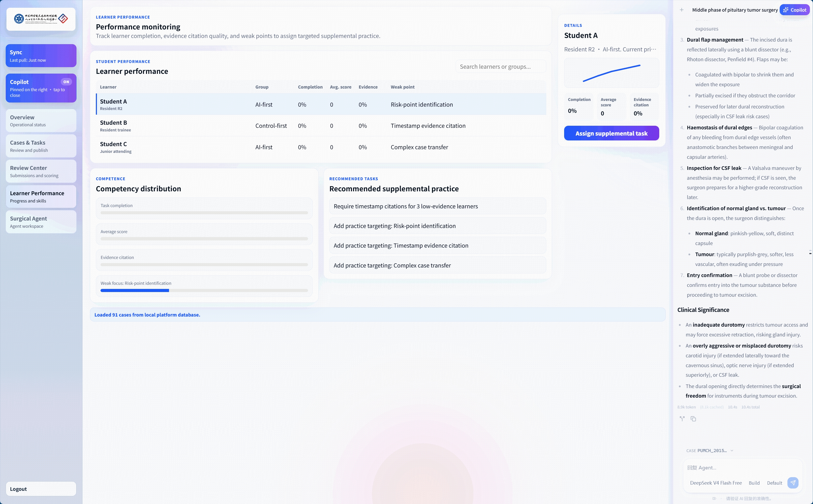The image size is (813, 504).
Task: Click Student A trend line chart
Action: coord(611,73)
